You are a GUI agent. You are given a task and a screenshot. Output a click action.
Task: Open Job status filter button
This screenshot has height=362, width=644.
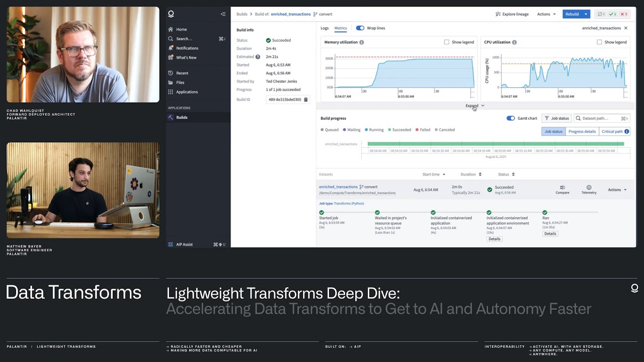pyautogui.click(x=556, y=118)
